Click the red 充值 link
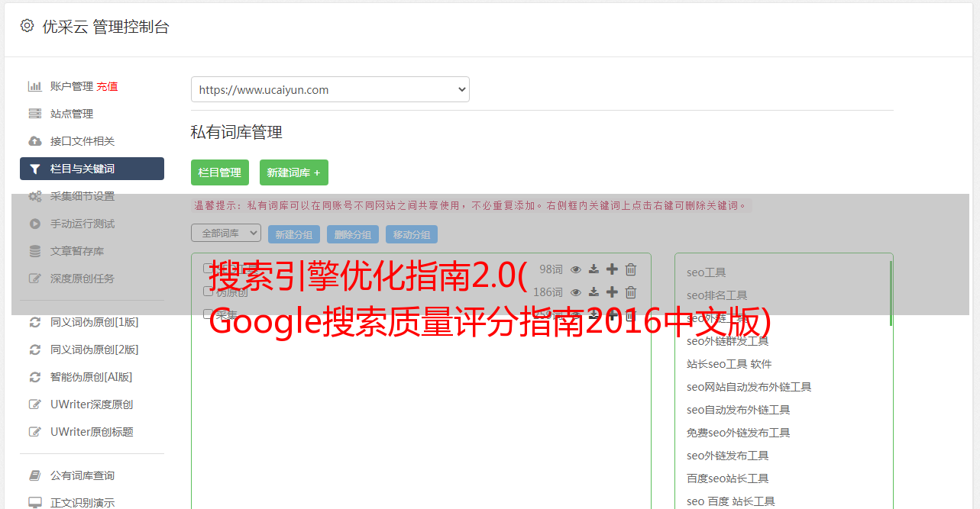This screenshot has width=980, height=509. point(107,86)
